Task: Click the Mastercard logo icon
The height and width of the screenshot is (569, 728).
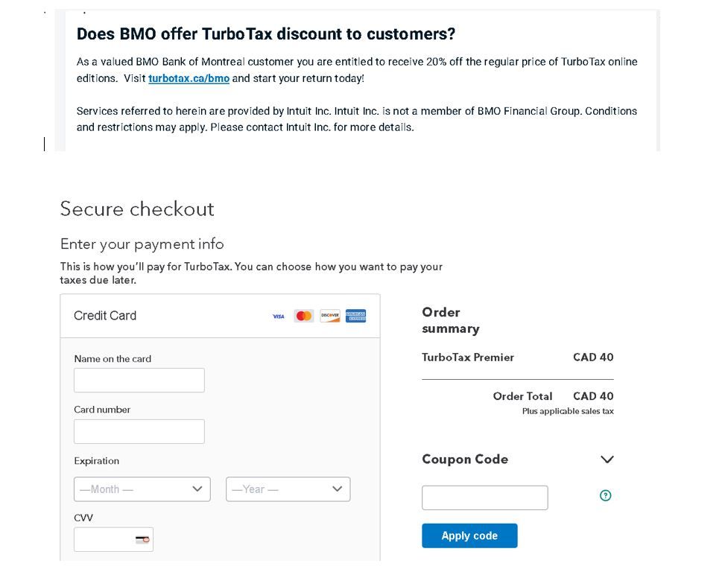Action: tap(303, 316)
